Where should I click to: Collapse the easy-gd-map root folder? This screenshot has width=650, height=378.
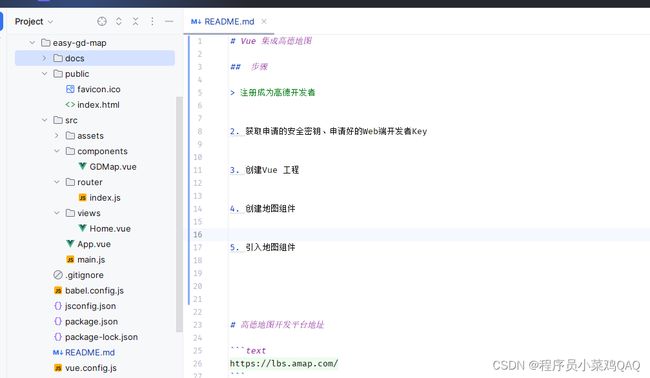(32, 43)
